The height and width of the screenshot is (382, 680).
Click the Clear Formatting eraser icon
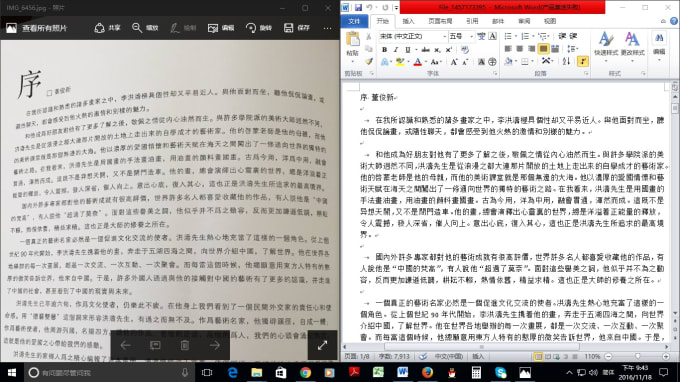click(465, 50)
